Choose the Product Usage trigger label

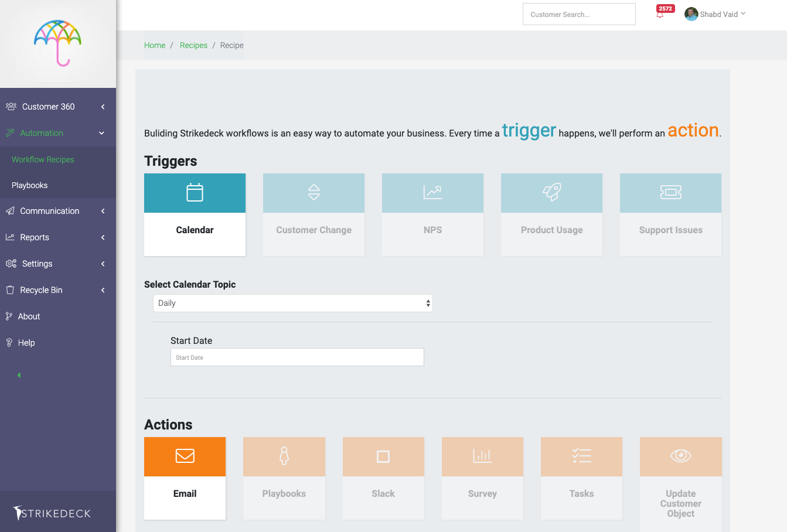(x=552, y=230)
